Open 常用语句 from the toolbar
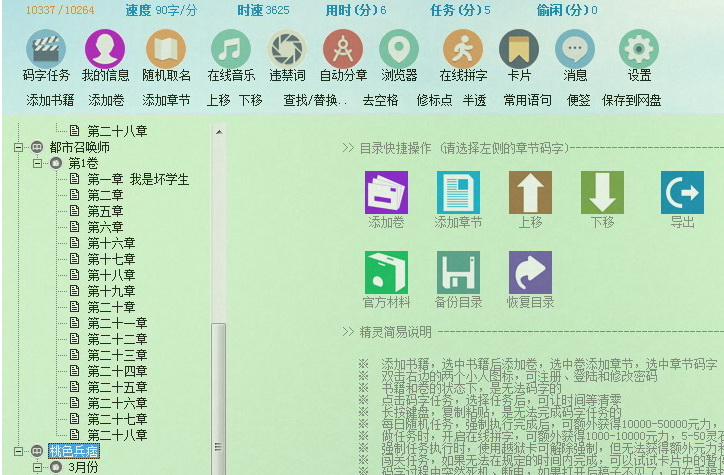 (527, 100)
